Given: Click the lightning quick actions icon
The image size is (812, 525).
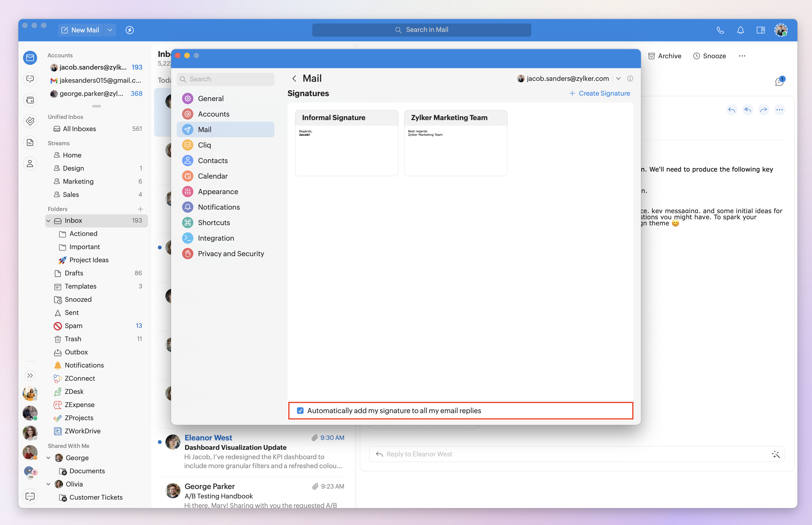Looking at the screenshot, I should [x=129, y=30].
